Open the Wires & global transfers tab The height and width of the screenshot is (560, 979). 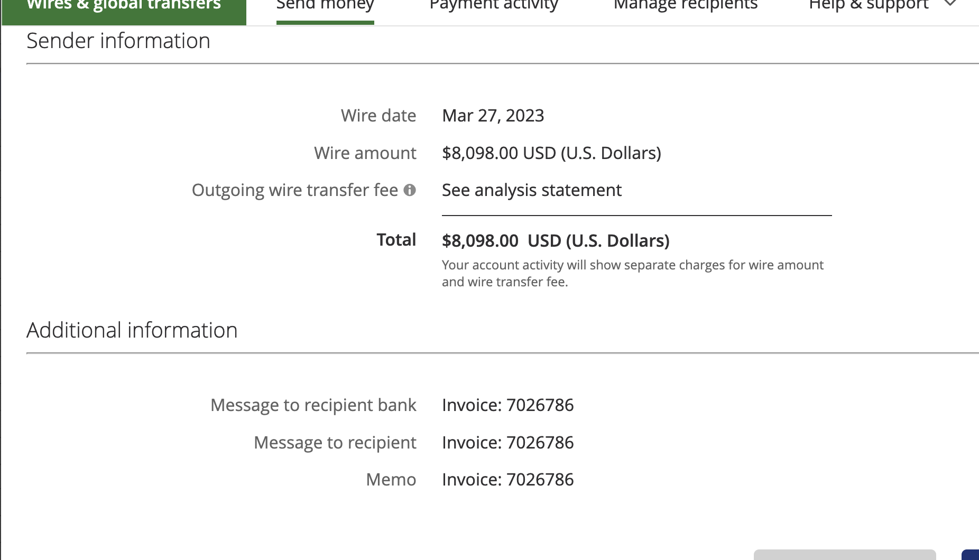coord(124,6)
